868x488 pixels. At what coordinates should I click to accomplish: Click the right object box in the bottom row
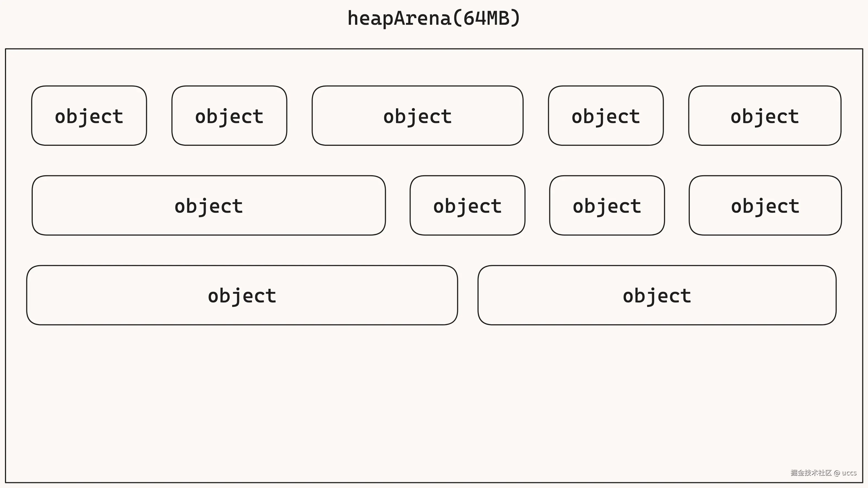[x=657, y=295]
